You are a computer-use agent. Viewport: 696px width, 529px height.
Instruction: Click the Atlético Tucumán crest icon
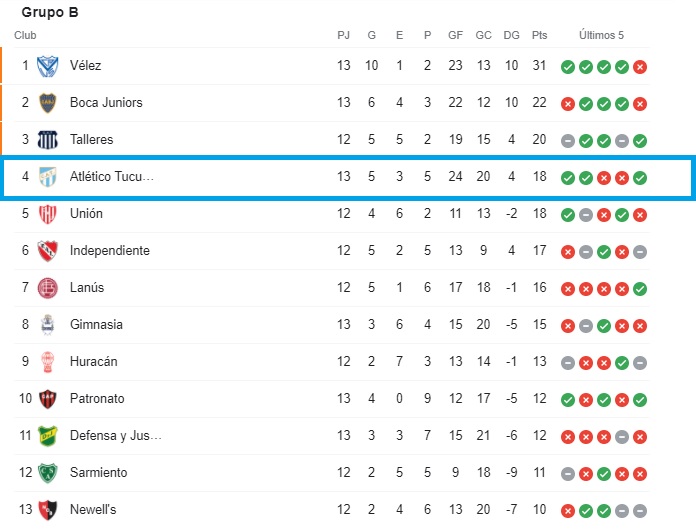(47, 177)
